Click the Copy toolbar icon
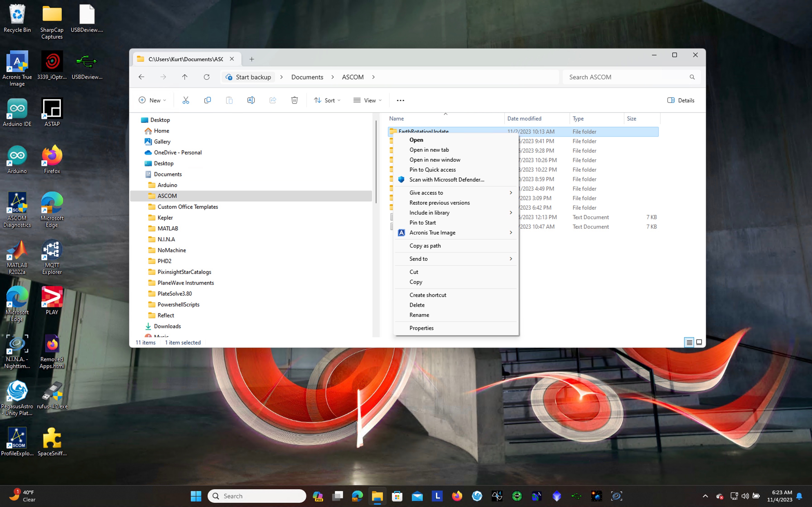812x507 pixels. [207, 100]
